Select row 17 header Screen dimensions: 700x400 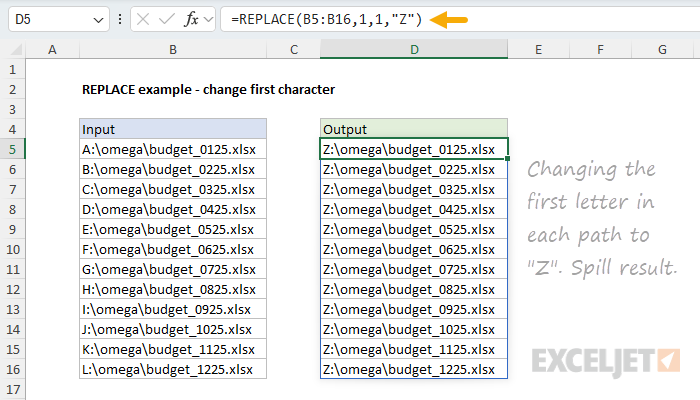12,389
